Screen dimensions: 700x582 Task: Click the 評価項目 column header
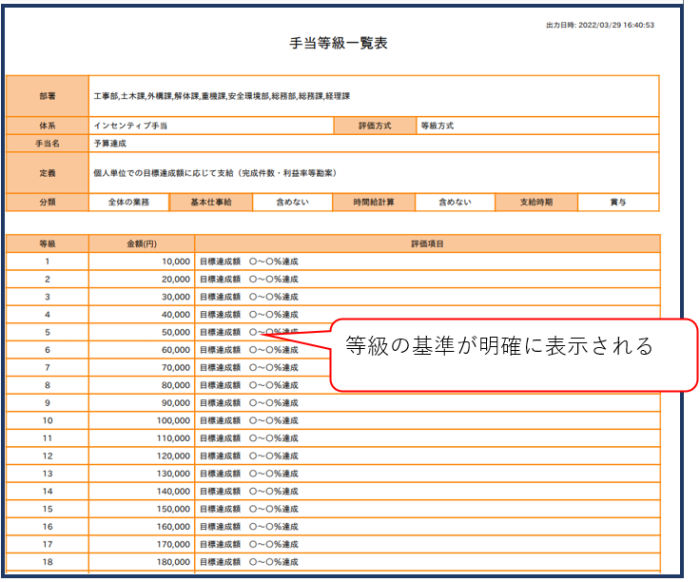pos(427,243)
